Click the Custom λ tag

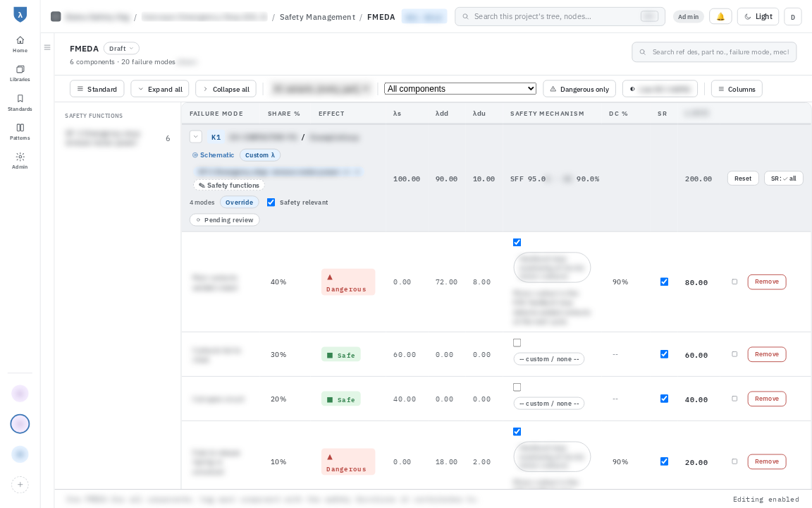[260, 155]
